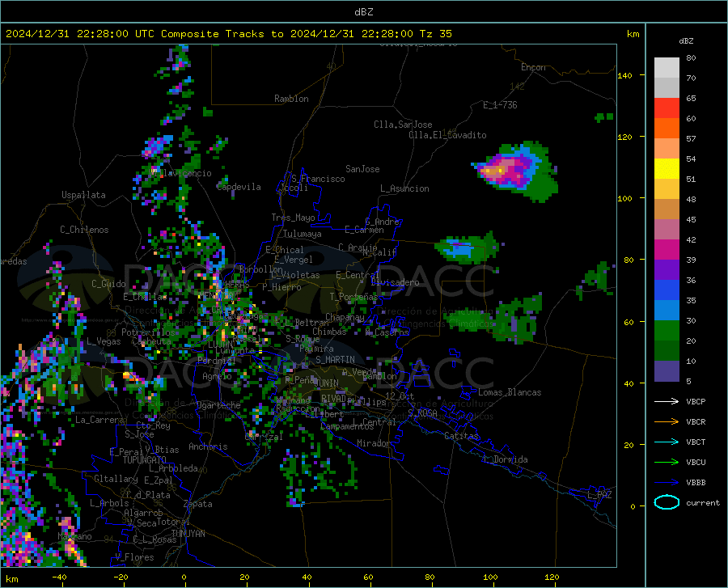Click the Tulumaya map label
Viewport: 728px width, 588px height.
point(303,234)
